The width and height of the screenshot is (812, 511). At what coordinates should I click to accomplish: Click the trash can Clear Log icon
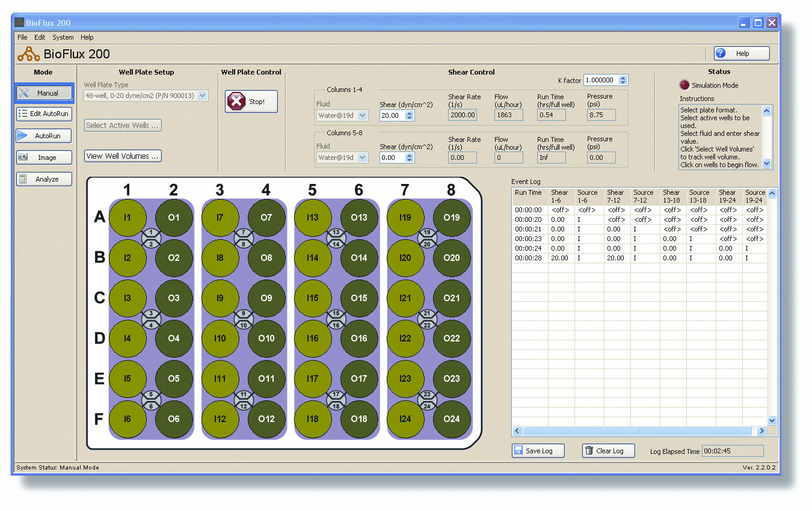point(589,450)
